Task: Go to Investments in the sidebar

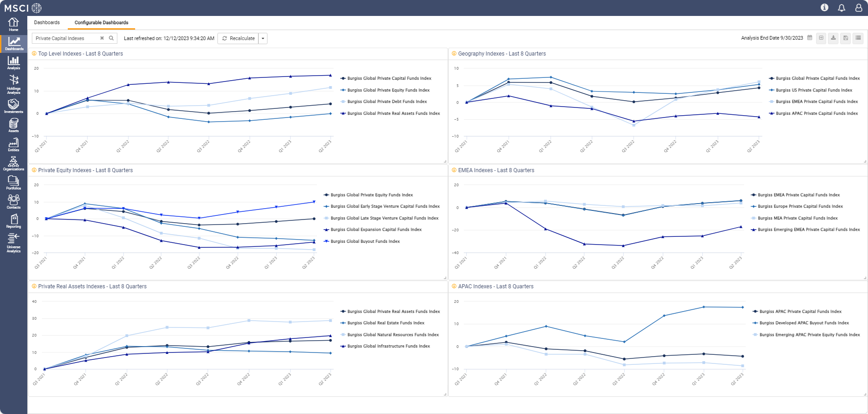Action: click(x=14, y=106)
